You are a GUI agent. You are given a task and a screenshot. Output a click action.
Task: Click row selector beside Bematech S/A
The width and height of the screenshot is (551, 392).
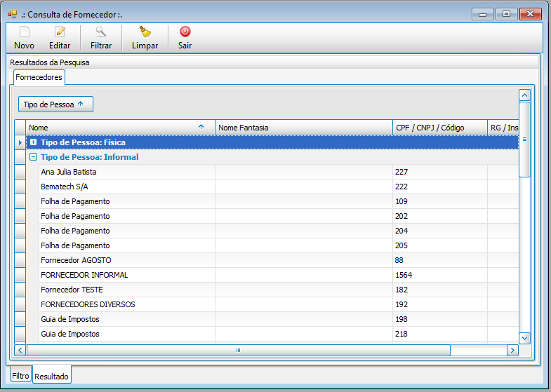tap(20, 187)
